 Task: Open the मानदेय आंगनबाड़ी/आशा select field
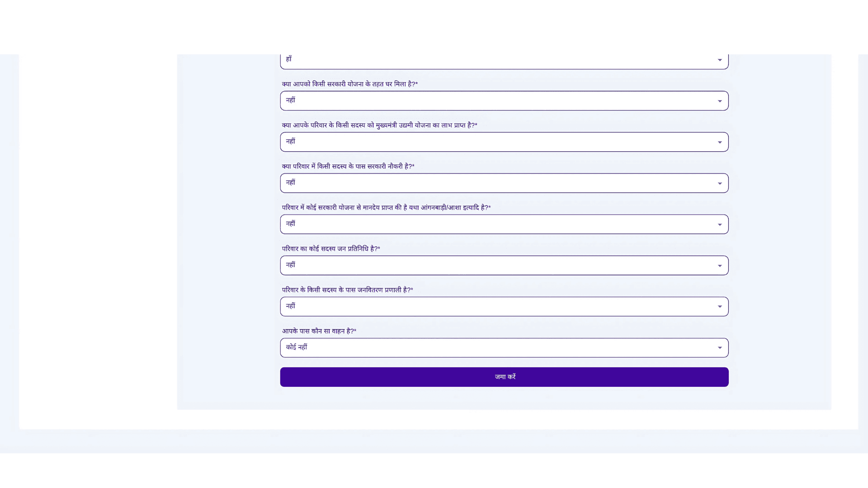pos(497,224)
